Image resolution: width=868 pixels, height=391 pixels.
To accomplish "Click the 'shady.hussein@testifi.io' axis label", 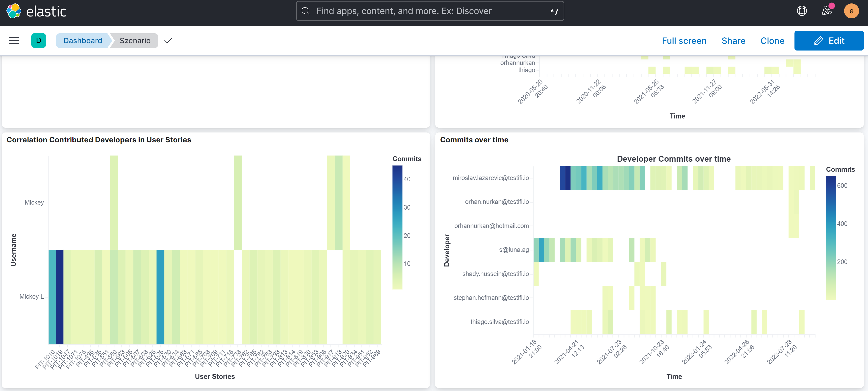I will (495, 274).
